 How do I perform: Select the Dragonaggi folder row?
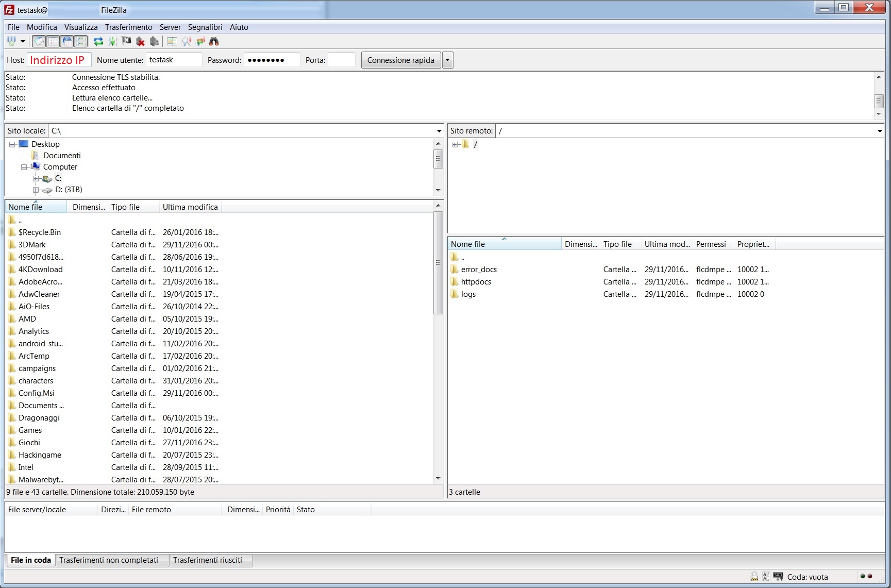click(220, 417)
